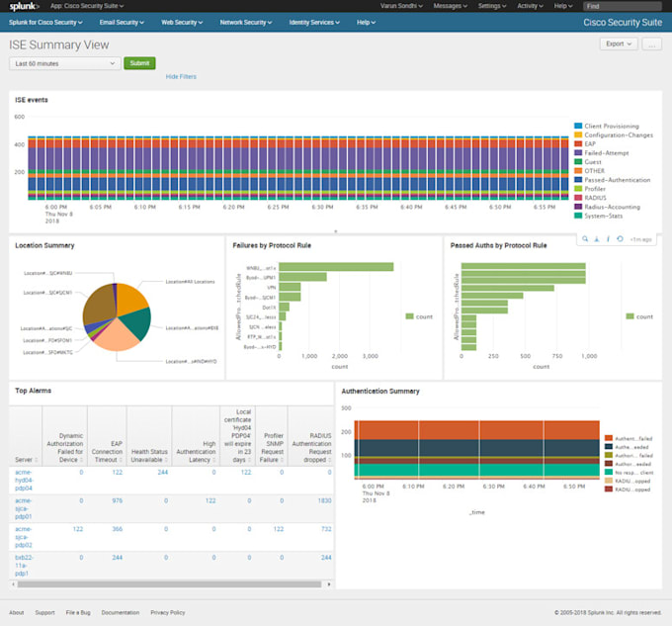
Task: Open Activity dropdown
Action: point(530,6)
